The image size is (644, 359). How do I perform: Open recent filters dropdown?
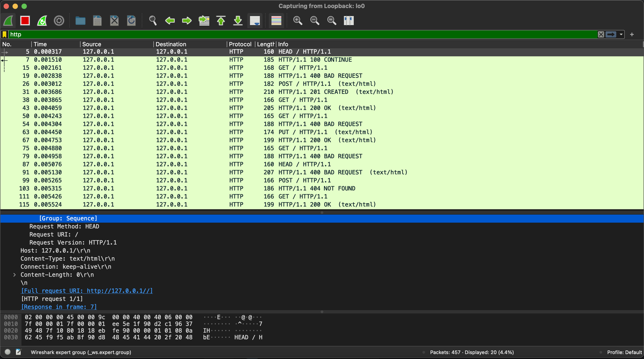pyautogui.click(x=621, y=34)
